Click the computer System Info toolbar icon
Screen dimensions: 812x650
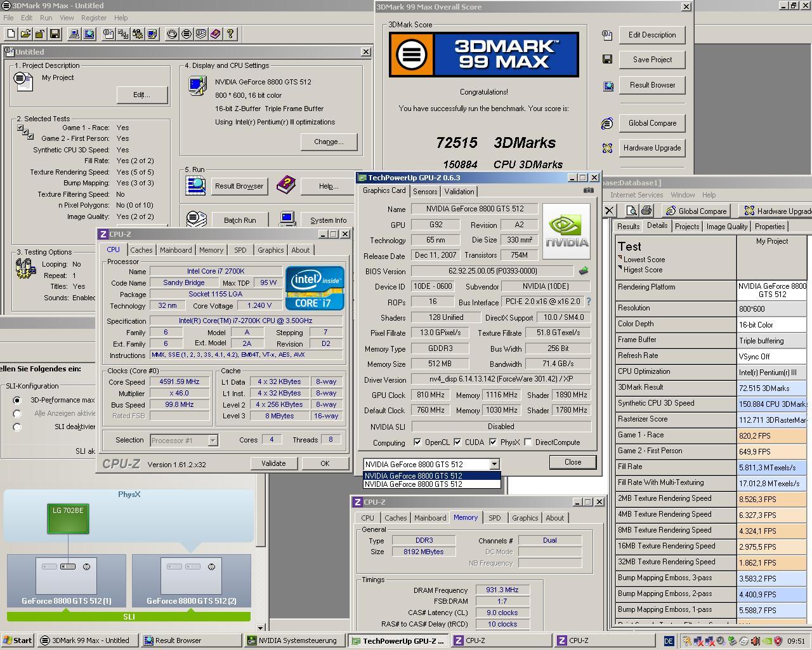(74, 34)
